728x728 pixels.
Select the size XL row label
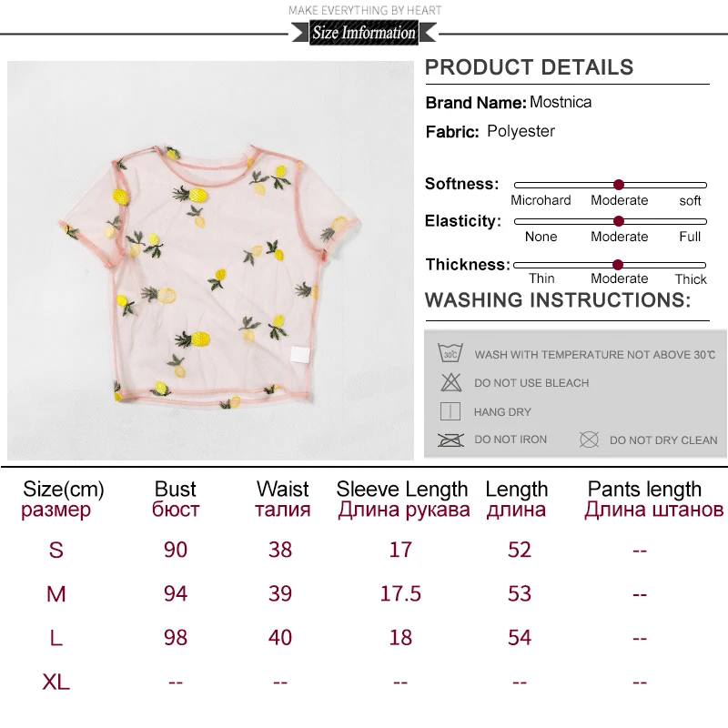pyautogui.click(x=56, y=682)
